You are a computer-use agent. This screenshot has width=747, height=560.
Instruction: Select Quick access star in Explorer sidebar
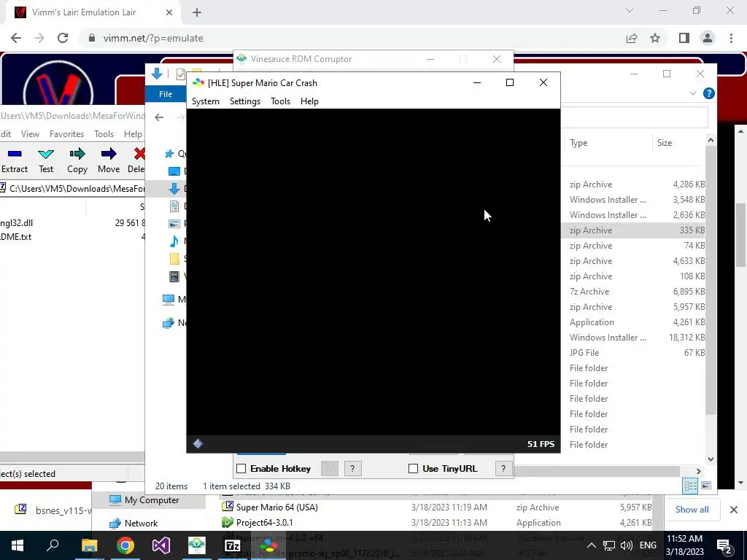pyautogui.click(x=169, y=153)
